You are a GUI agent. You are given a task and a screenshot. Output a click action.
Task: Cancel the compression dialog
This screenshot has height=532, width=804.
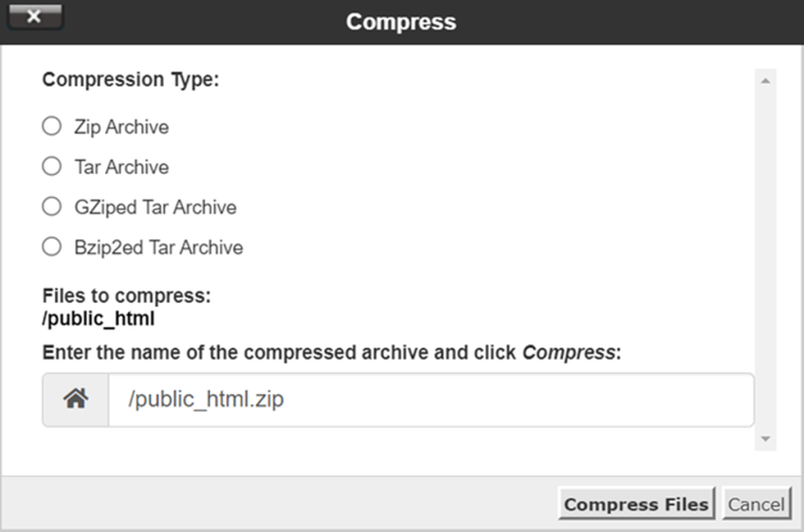click(x=755, y=505)
